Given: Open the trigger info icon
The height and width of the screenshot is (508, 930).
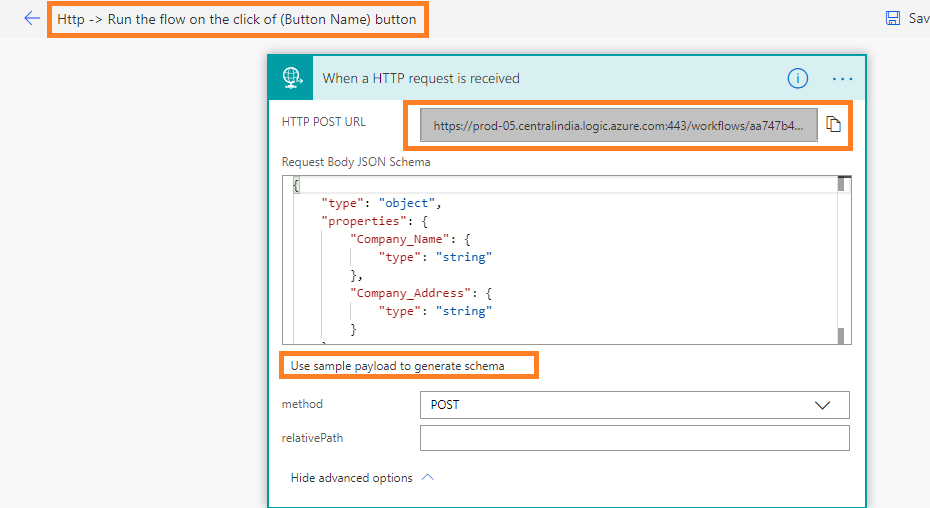Looking at the screenshot, I should (x=797, y=78).
